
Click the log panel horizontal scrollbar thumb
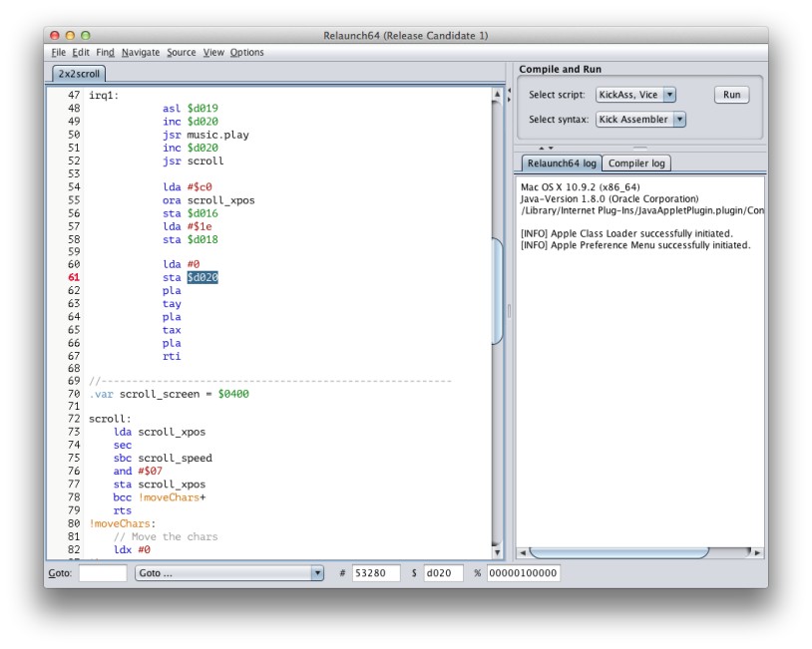pos(618,552)
